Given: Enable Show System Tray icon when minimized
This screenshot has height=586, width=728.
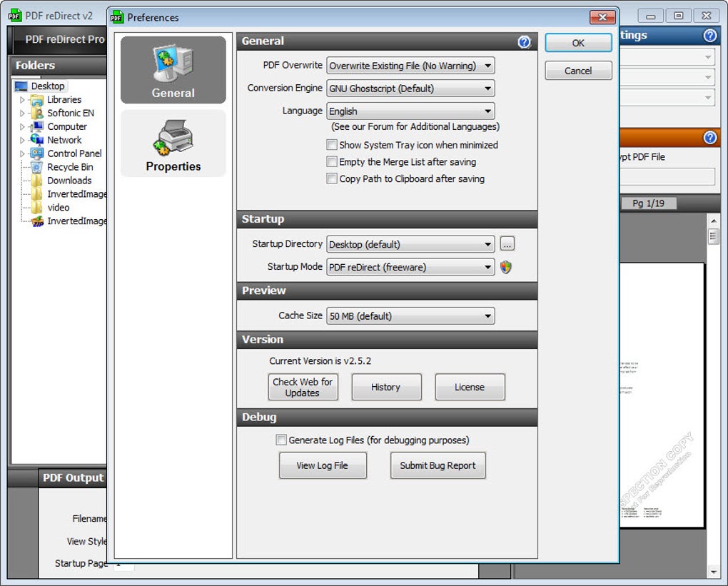Looking at the screenshot, I should tap(331, 145).
